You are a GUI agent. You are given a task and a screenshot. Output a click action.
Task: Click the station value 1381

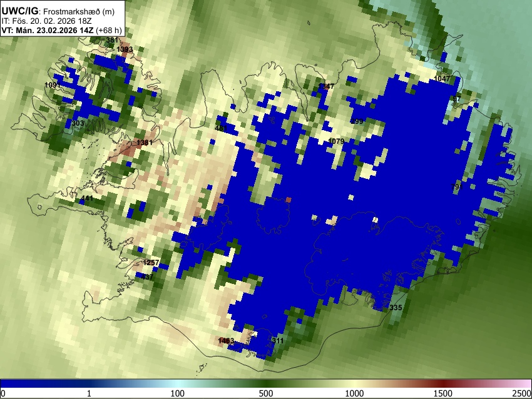[x=145, y=143]
